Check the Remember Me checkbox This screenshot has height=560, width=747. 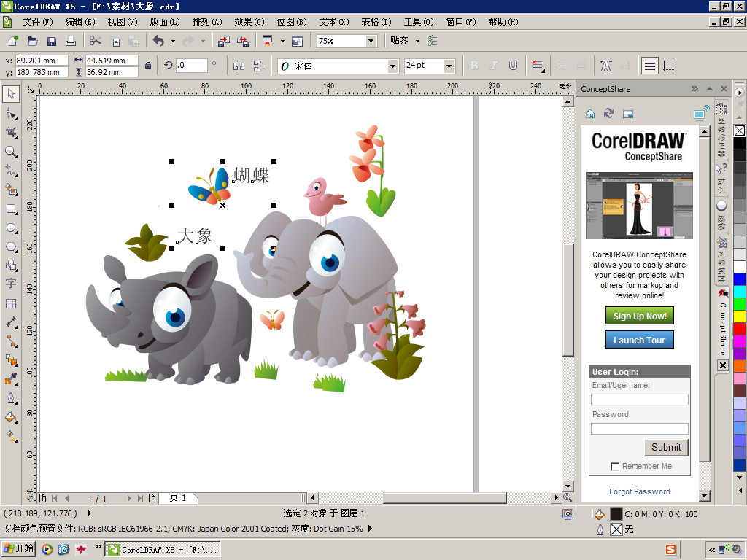615,467
